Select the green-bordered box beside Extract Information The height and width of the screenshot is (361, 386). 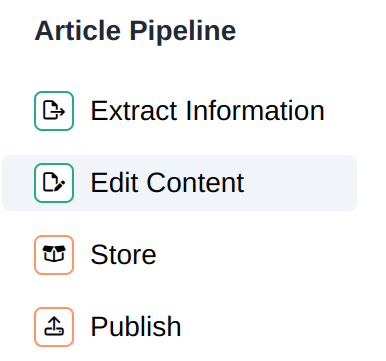[x=54, y=111]
